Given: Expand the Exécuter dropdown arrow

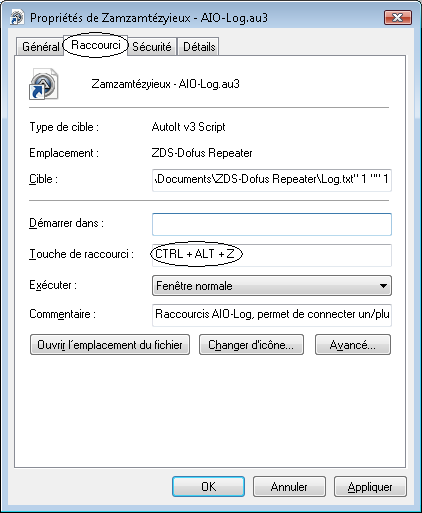Looking at the screenshot, I should coord(383,286).
